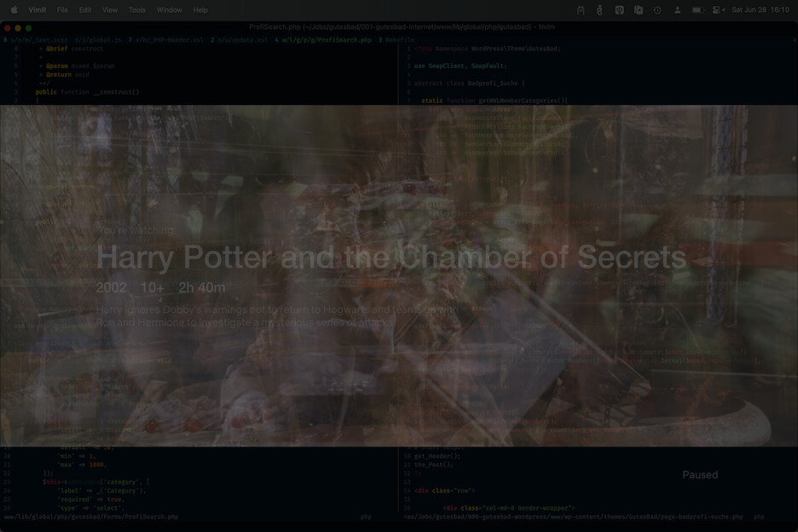Open the Tools menu
Viewport: 798px width, 532px height.
coord(137,9)
